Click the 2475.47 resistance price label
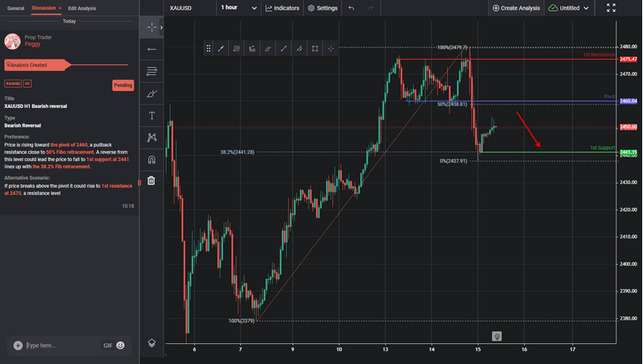 tap(628, 60)
